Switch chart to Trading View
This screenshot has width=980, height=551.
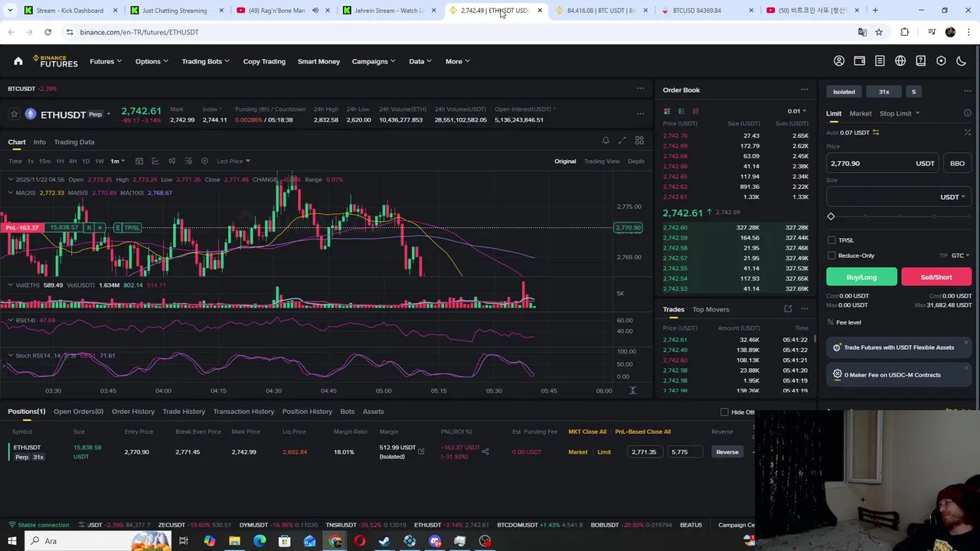click(602, 161)
